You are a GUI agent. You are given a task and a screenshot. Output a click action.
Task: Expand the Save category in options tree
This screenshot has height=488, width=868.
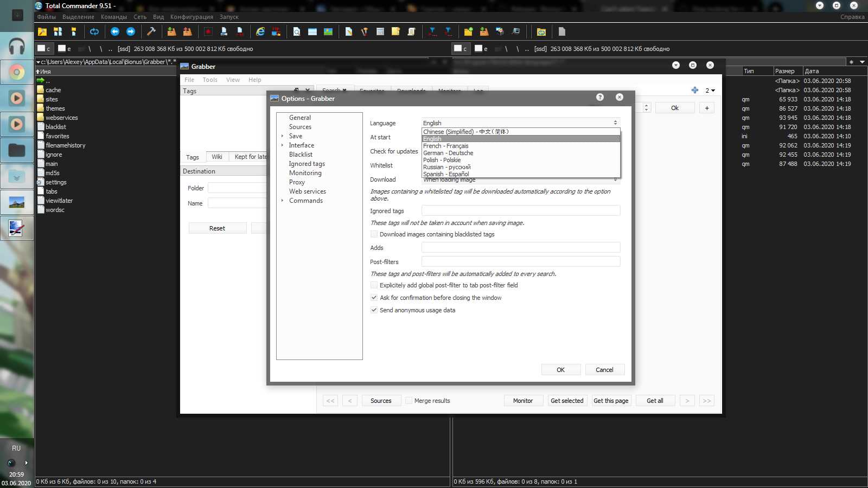click(x=282, y=136)
